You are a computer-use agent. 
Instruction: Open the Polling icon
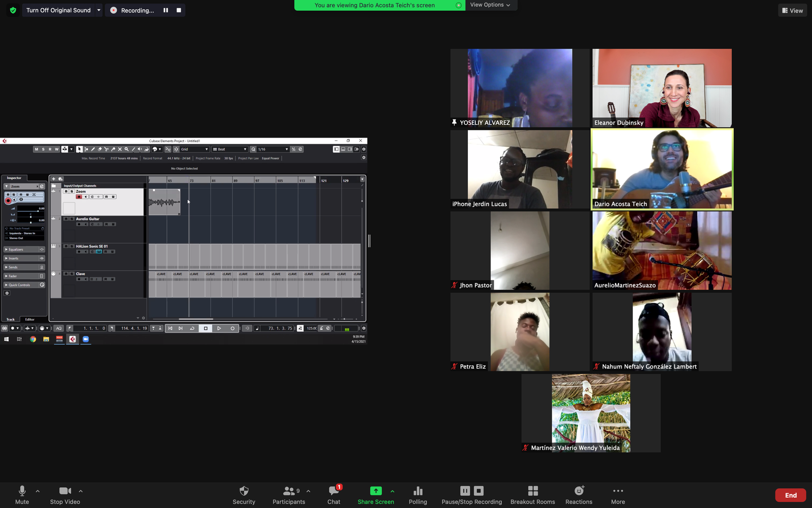(x=418, y=491)
